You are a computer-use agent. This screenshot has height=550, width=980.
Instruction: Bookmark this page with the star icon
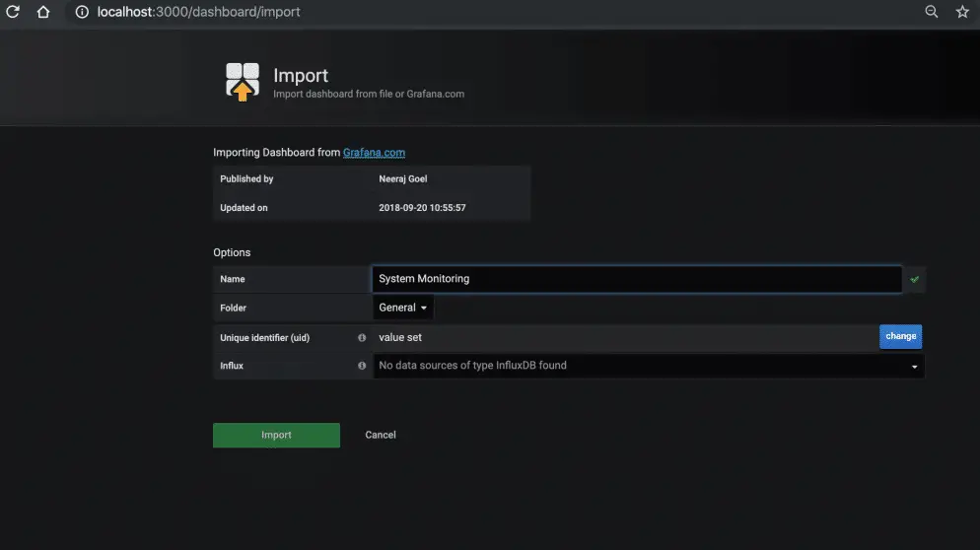[962, 12]
